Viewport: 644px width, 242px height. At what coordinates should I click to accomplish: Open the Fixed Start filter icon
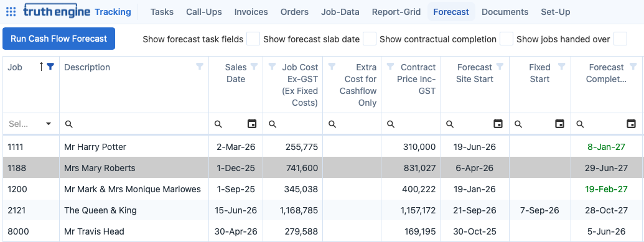[x=562, y=66]
